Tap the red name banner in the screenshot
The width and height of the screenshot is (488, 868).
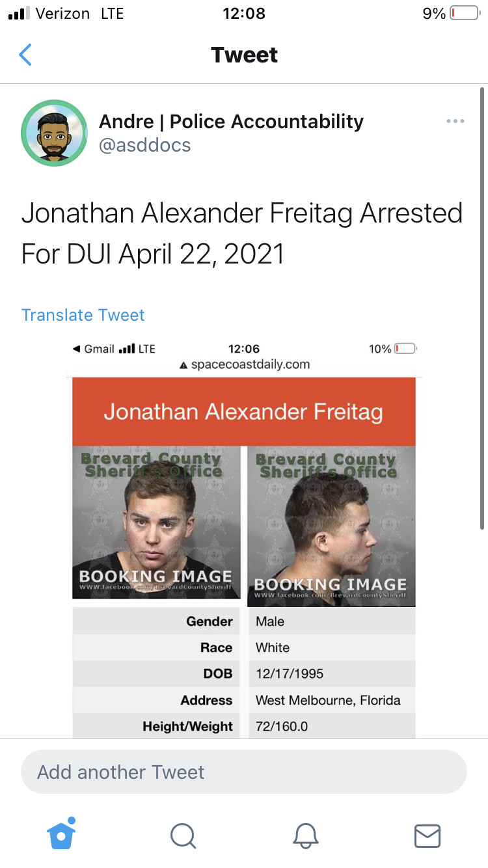point(243,412)
